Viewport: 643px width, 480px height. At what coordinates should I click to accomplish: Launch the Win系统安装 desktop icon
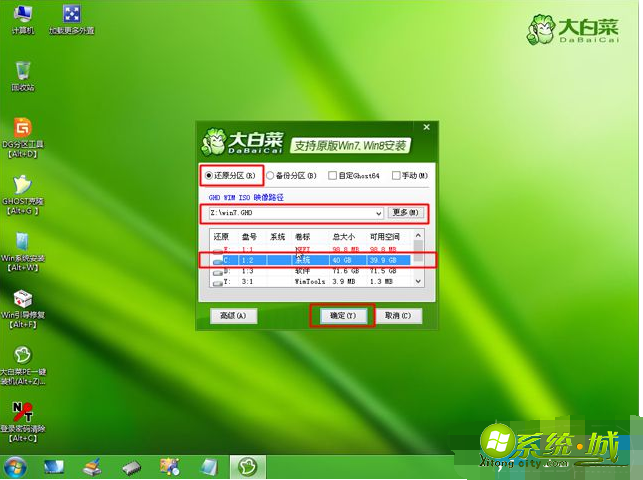coord(23,252)
